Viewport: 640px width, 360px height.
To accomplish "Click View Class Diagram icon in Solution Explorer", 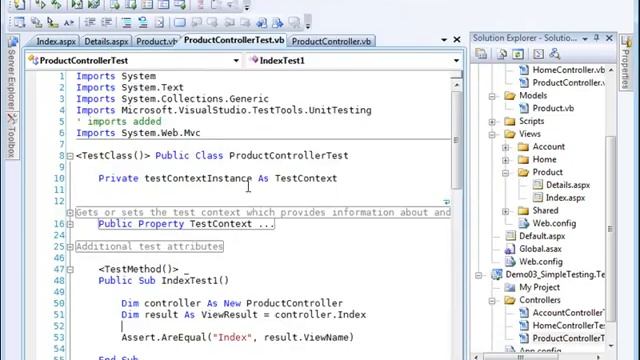I will tap(555, 53).
